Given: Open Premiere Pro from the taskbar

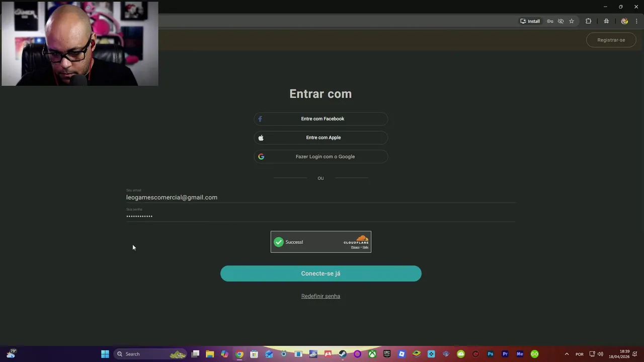Looking at the screenshot, I should coord(505,354).
